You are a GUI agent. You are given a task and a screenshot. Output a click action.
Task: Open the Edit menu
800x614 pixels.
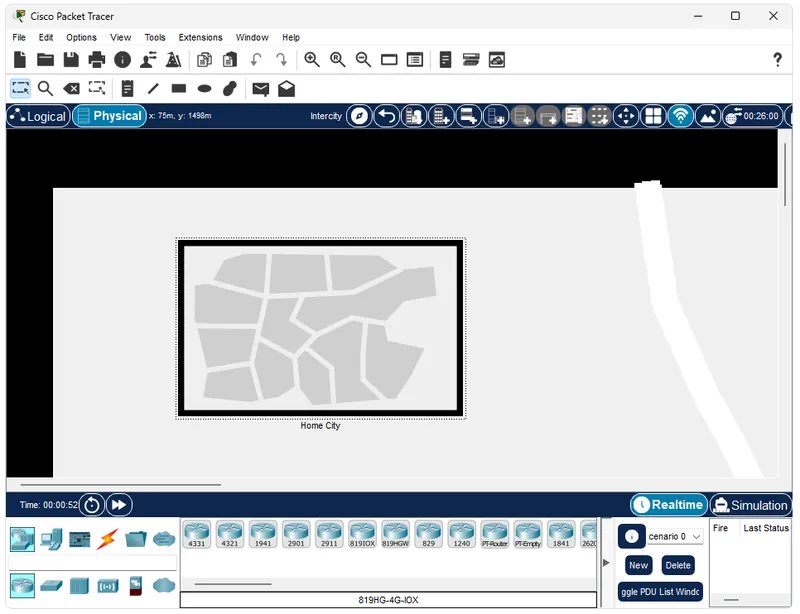tap(45, 37)
